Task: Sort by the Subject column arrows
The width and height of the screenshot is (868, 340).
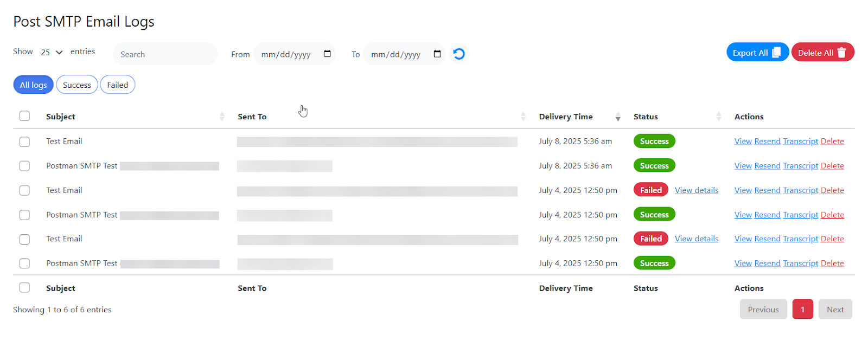Action: [x=222, y=116]
